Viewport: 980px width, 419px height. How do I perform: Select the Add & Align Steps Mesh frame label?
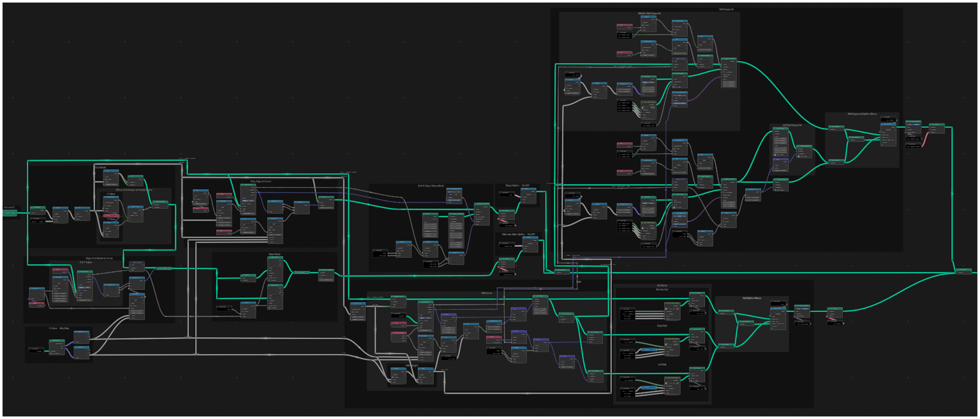(431, 186)
